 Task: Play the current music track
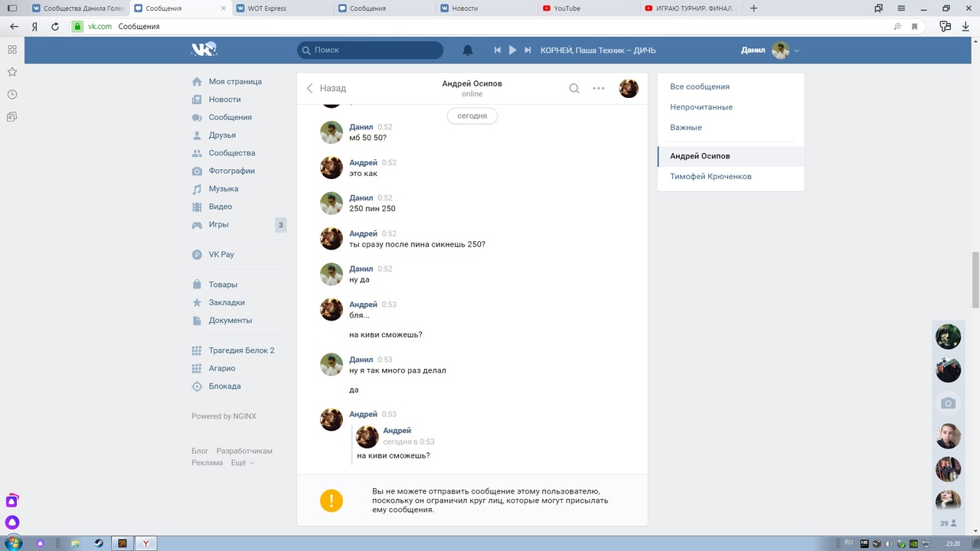click(512, 51)
